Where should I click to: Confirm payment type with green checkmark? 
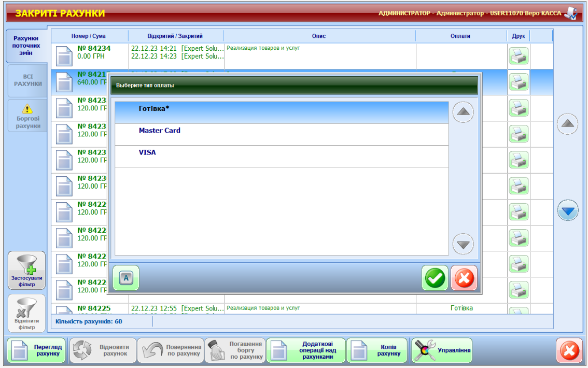[x=435, y=279]
